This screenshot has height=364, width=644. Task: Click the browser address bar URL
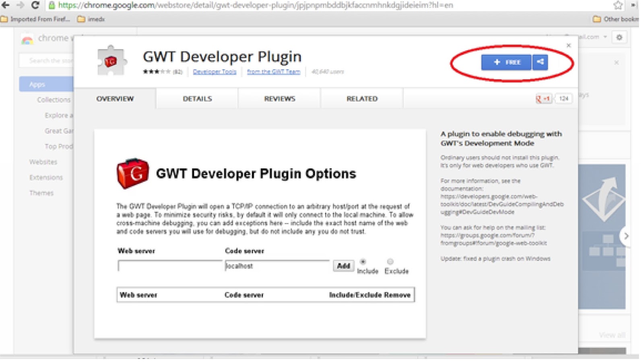(256, 5)
